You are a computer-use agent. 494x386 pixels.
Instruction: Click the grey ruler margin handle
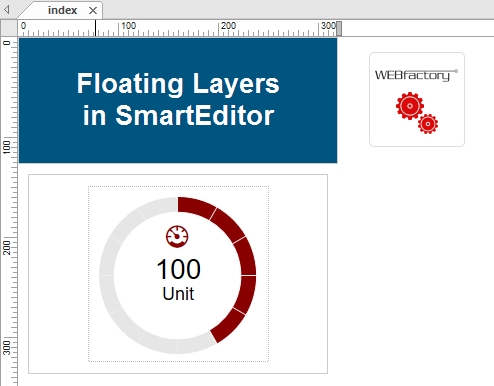[339, 28]
